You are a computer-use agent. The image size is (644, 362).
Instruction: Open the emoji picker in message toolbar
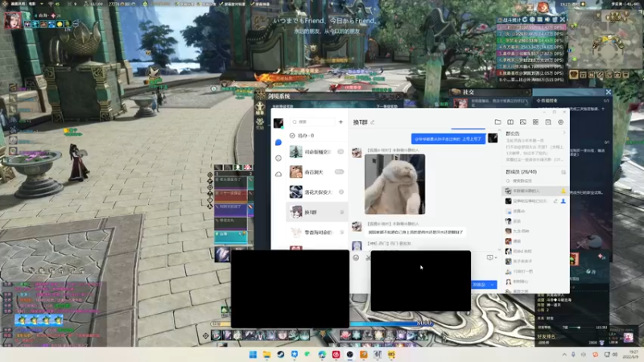356,257
